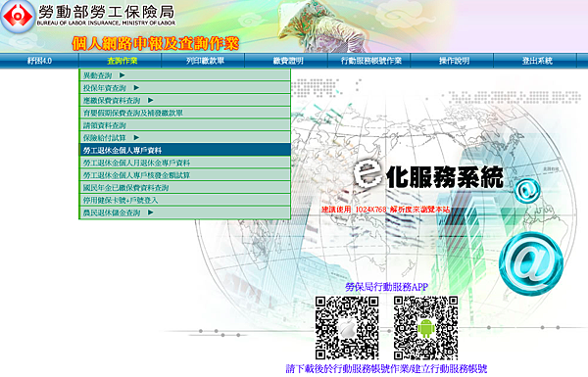Screen dimensions: 588x377
Task: Expand the 農民退休儲金查詢 submenu
Action: click(185, 212)
